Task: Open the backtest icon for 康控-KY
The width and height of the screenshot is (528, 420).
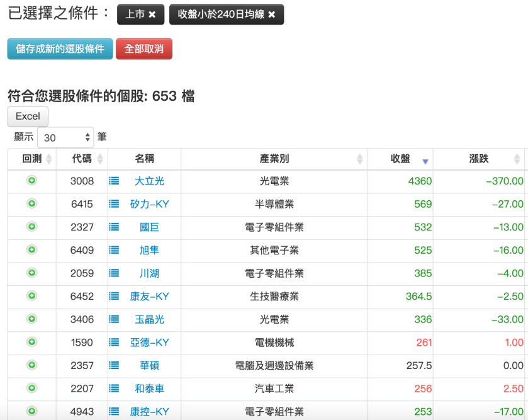Action: click(31, 411)
